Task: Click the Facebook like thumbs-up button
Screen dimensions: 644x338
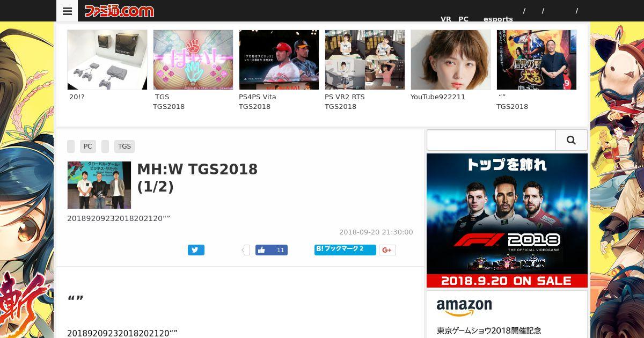Action: click(x=272, y=250)
